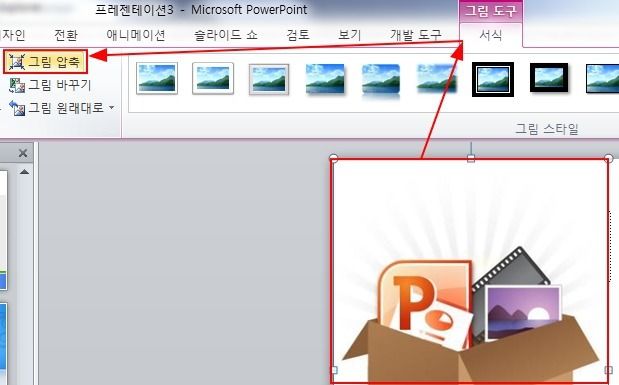Click the picture's top-left corner handle

334,158
